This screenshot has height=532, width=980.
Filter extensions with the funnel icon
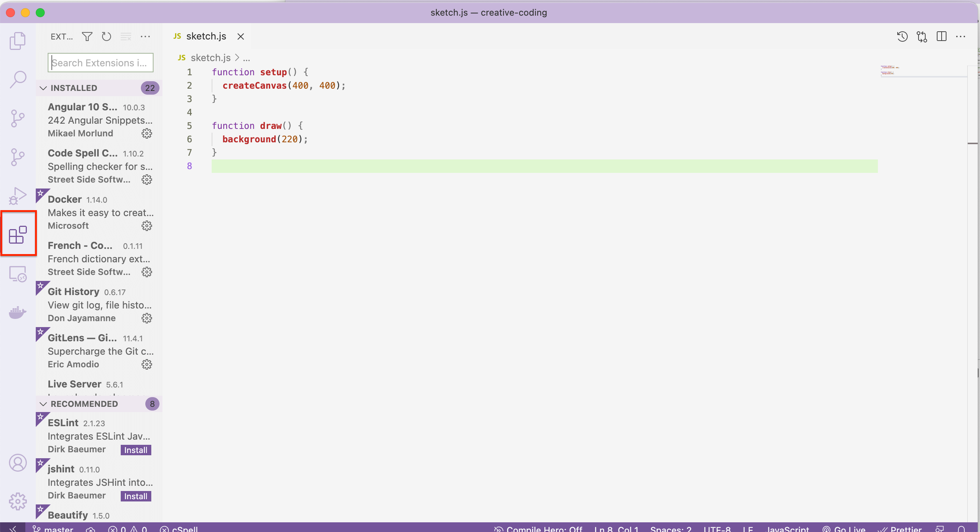coord(87,37)
